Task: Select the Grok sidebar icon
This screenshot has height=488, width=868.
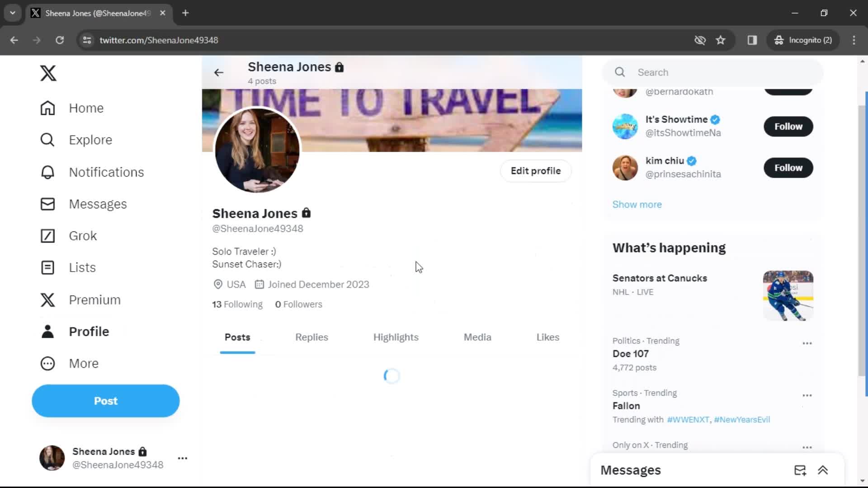Action: [x=47, y=235]
